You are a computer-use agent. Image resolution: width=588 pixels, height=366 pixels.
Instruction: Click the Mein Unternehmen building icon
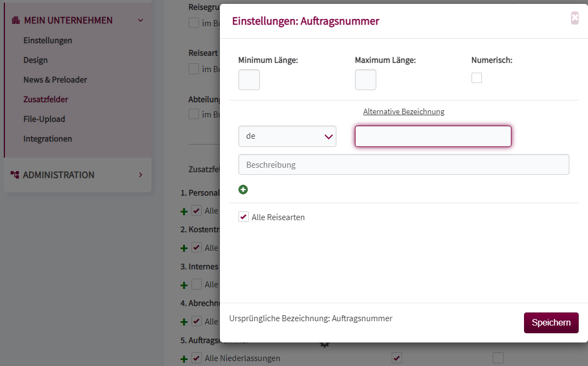15,20
